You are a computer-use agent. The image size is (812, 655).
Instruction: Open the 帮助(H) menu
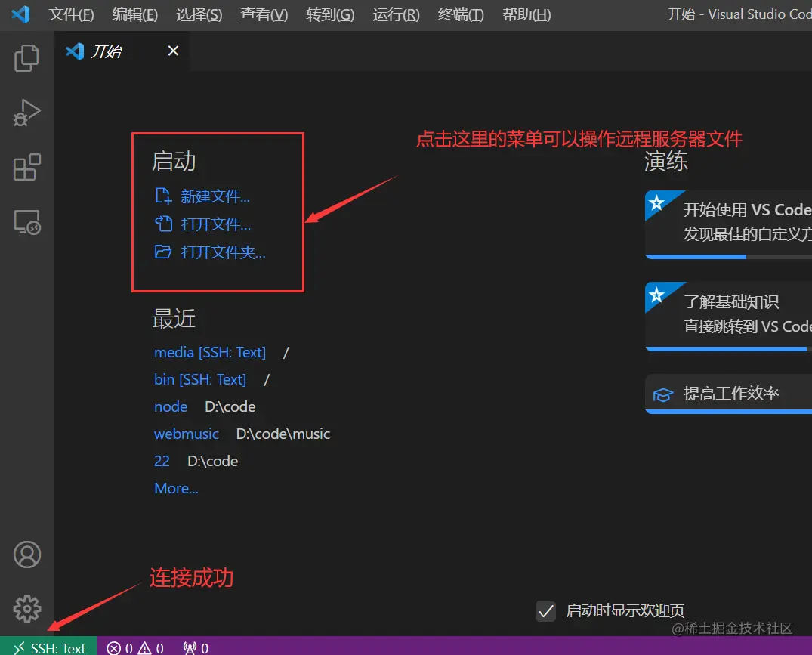point(526,14)
